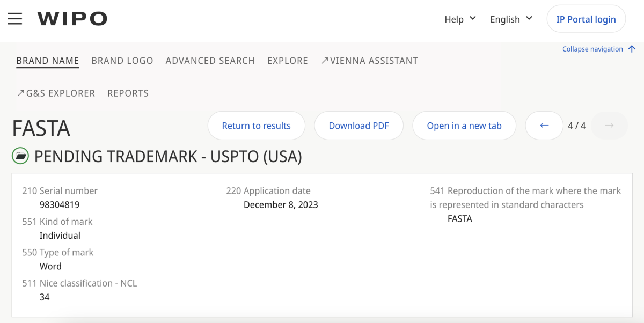Click the kind of mark value Individual
Screen dimensions: 644x323
60,236
